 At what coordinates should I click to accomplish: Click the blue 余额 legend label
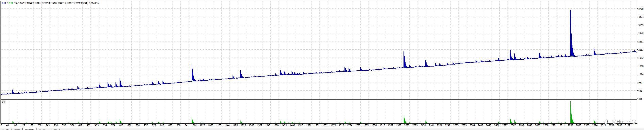4,3
